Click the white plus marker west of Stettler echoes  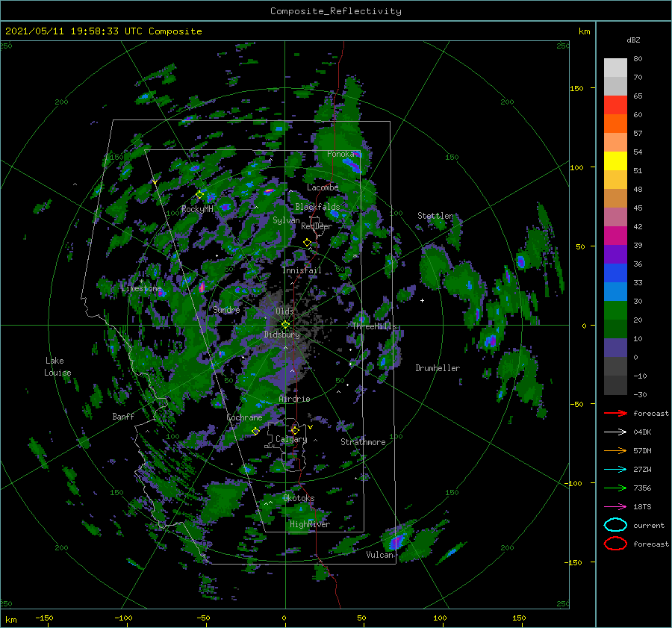422,300
